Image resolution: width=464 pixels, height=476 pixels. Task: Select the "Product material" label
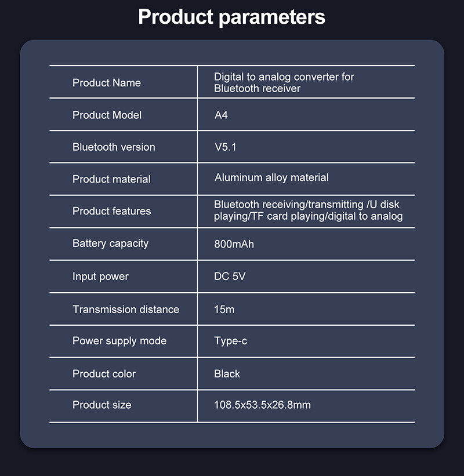(111, 179)
